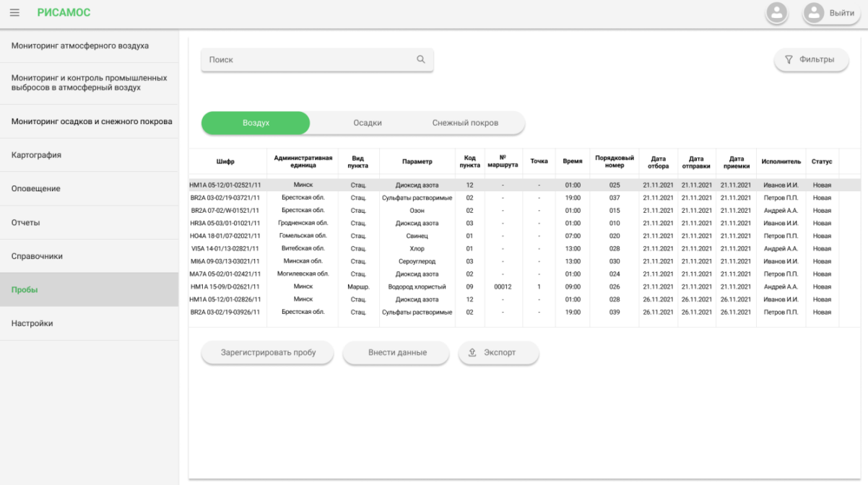Screen dimensions: 868x485
Task: Switch to the Воздух tab
Action: (x=256, y=123)
